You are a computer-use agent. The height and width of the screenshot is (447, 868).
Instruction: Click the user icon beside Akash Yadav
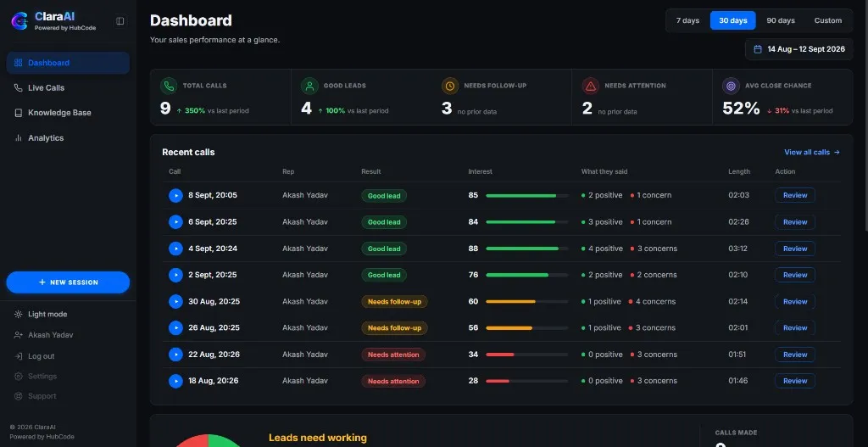[19, 335]
